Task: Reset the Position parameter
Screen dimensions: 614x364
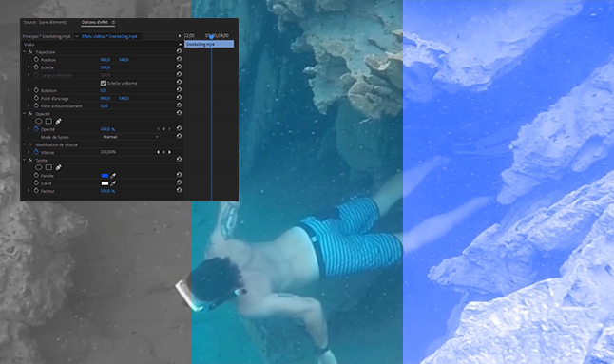Action: point(179,59)
